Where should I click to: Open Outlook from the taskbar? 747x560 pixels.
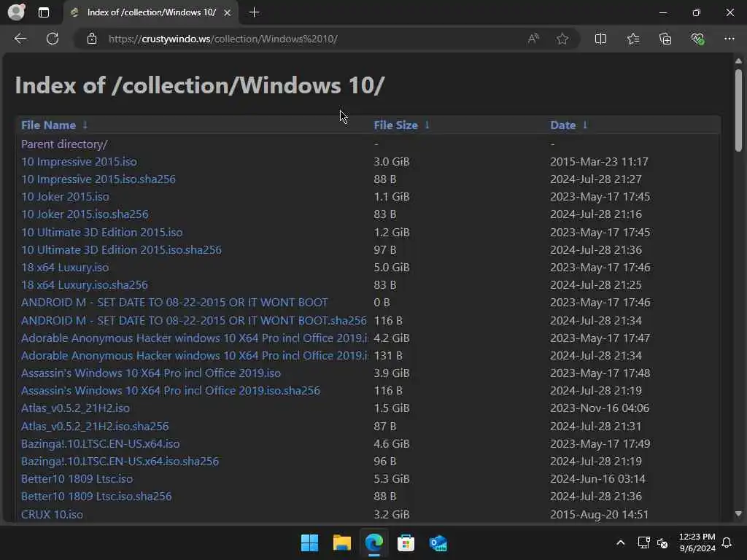point(438,542)
